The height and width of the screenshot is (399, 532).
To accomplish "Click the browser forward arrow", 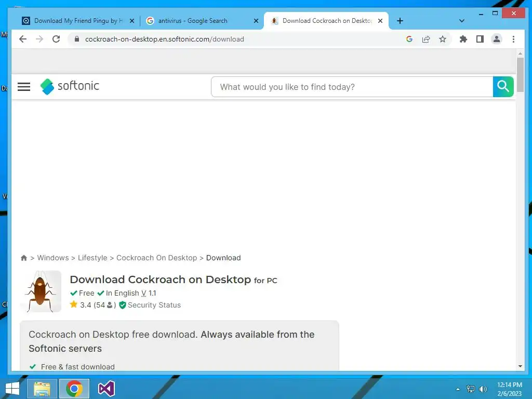I will click(39, 39).
